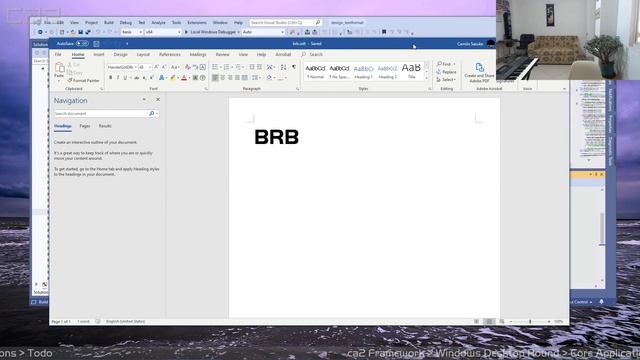Click Local Windows Debugger in Visual Studio
Image resolution: width=640 pixels, height=360 pixels.
click(211, 32)
